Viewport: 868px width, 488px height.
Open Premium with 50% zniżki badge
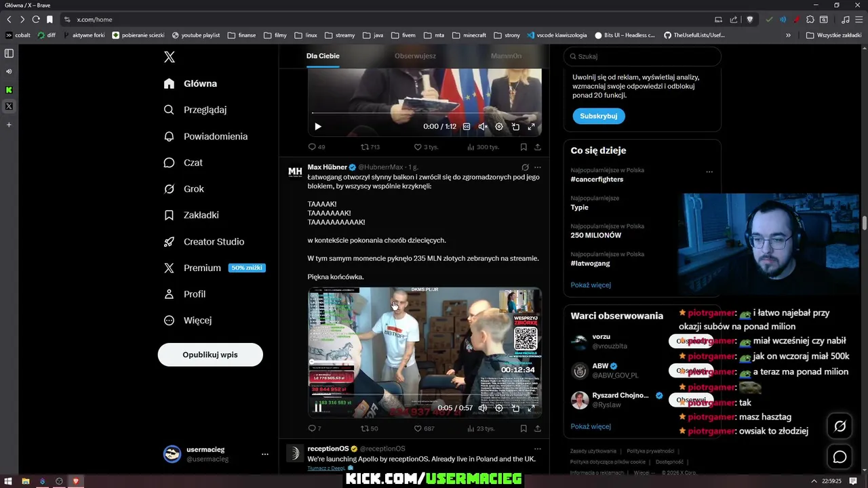(x=214, y=268)
